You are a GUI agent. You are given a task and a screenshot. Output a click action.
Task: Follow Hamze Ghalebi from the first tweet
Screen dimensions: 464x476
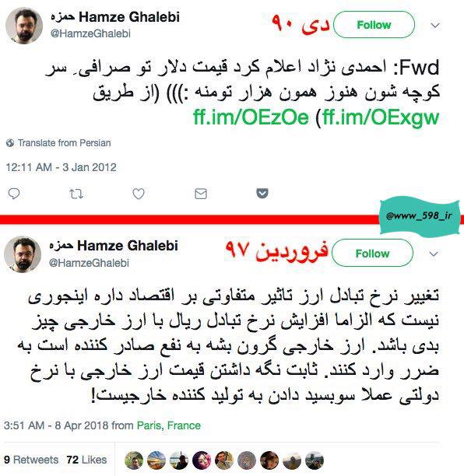point(374,25)
